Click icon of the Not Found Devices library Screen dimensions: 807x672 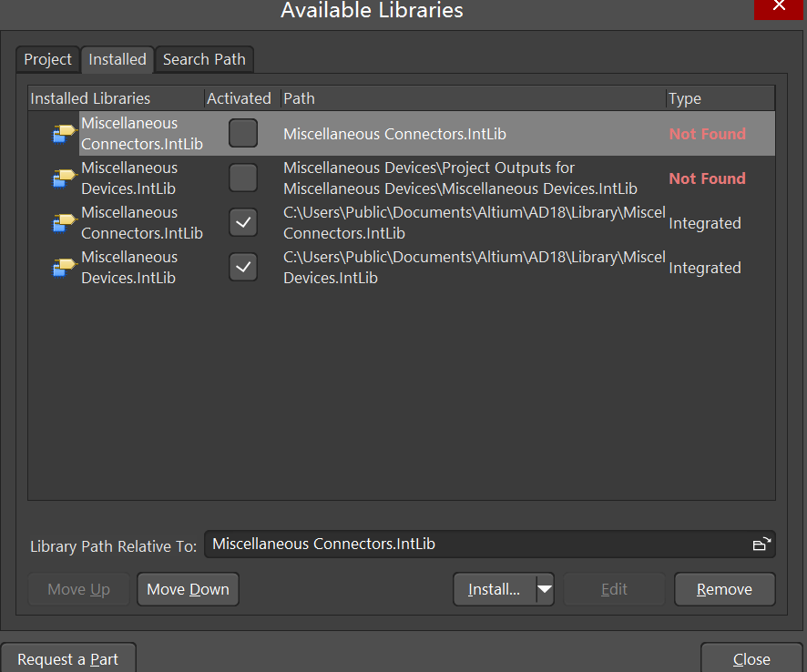click(x=65, y=178)
